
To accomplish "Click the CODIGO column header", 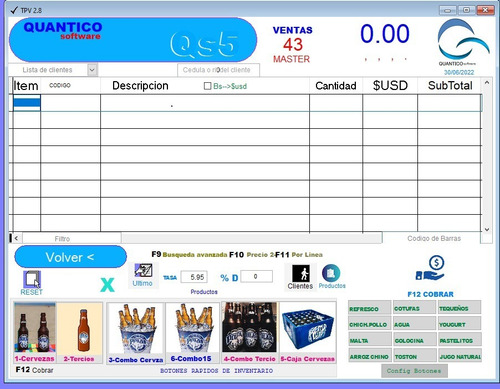I will point(60,85).
